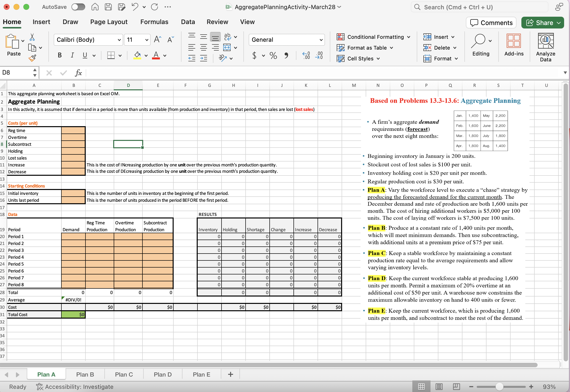Click the Share button
This screenshot has height=392, width=570.
(542, 23)
